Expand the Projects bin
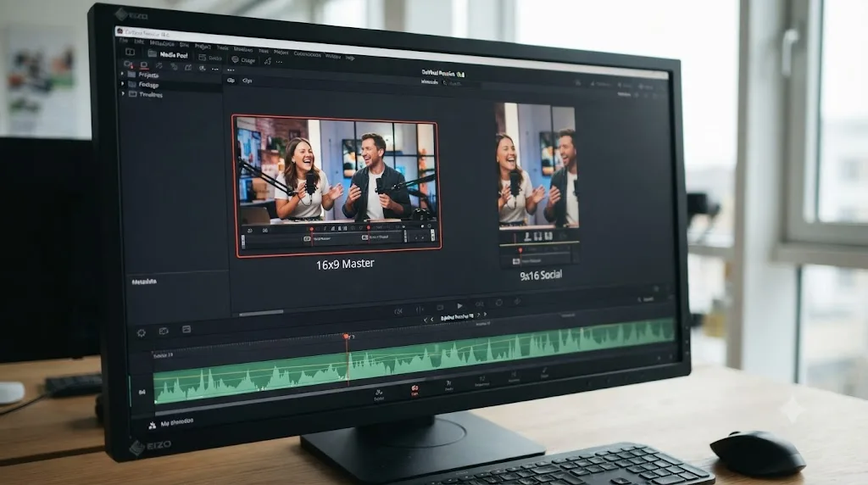The height and width of the screenshot is (485, 868). 122,73
